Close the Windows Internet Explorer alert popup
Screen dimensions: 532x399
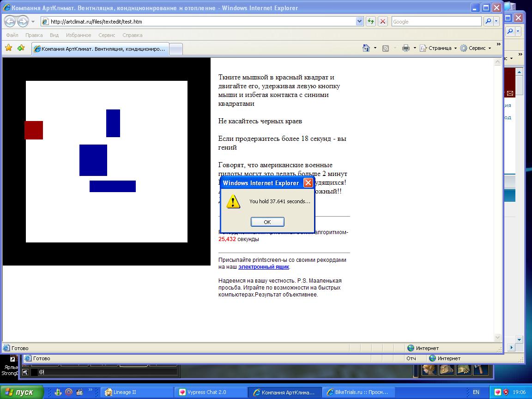(x=308, y=183)
